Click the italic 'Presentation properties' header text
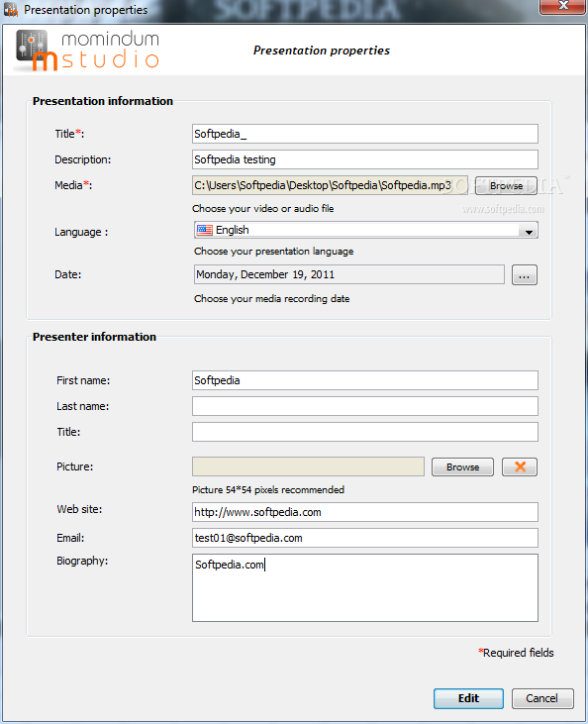Viewport: 588px width, 724px height. [322, 51]
